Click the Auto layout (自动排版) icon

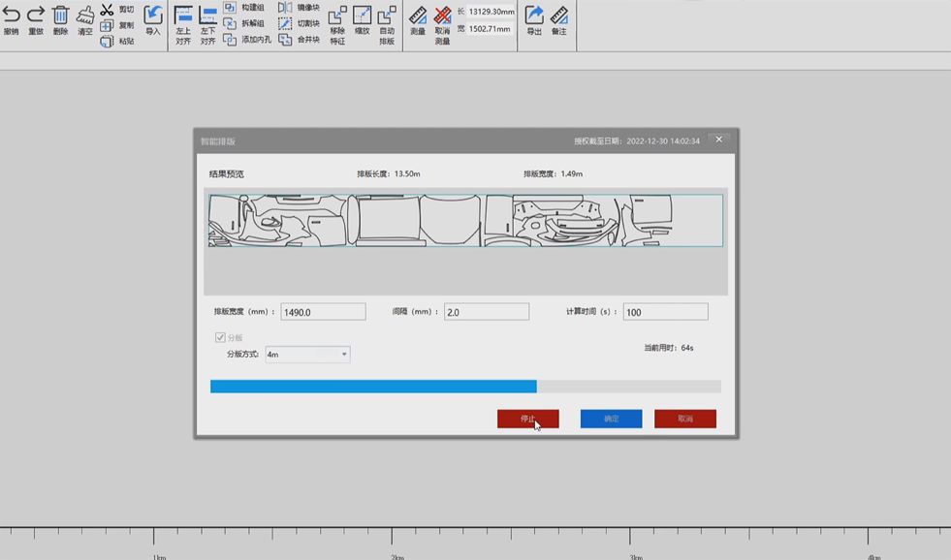pyautogui.click(x=387, y=16)
